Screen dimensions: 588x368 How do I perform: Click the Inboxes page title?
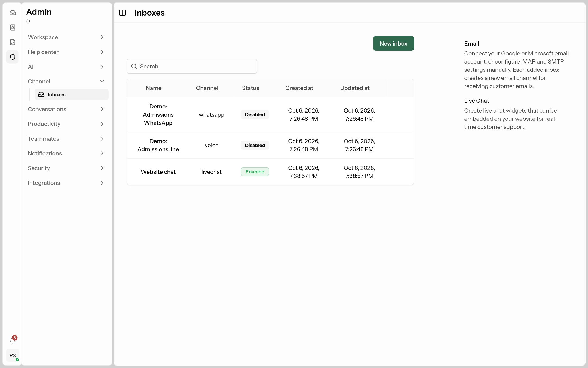[149, 13]
